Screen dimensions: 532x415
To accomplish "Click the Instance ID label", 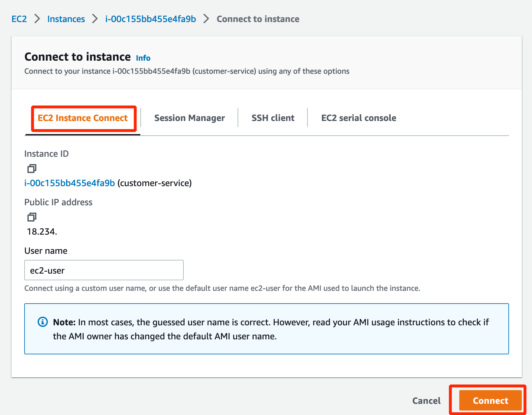I will tap(47, 154).
